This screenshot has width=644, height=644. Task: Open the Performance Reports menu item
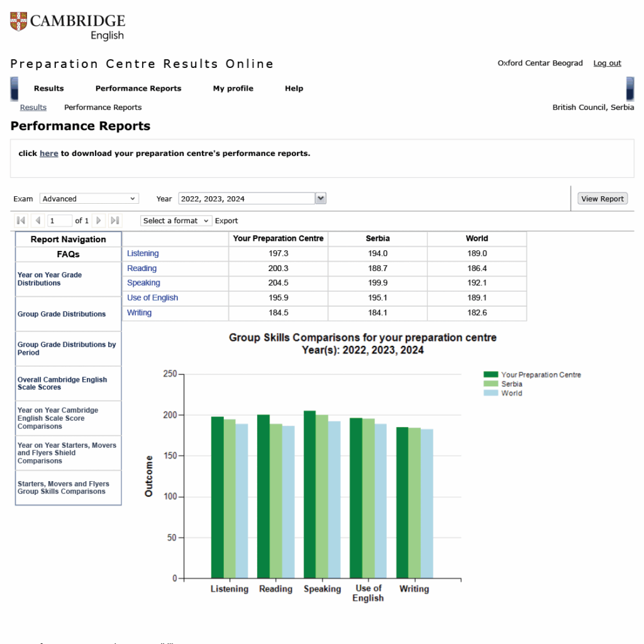(x=138, y=88)
